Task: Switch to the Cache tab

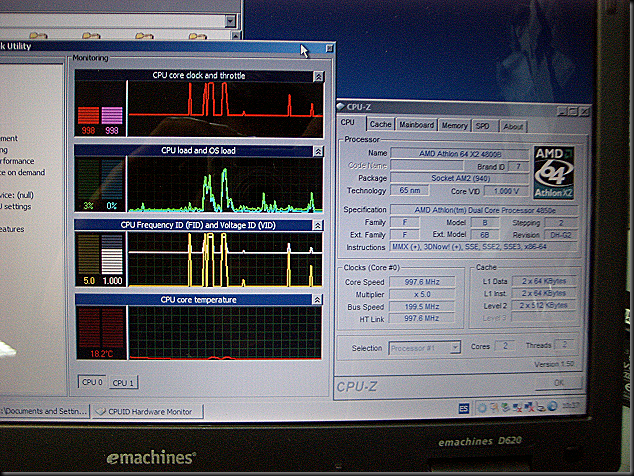Action: coord(380,124)
